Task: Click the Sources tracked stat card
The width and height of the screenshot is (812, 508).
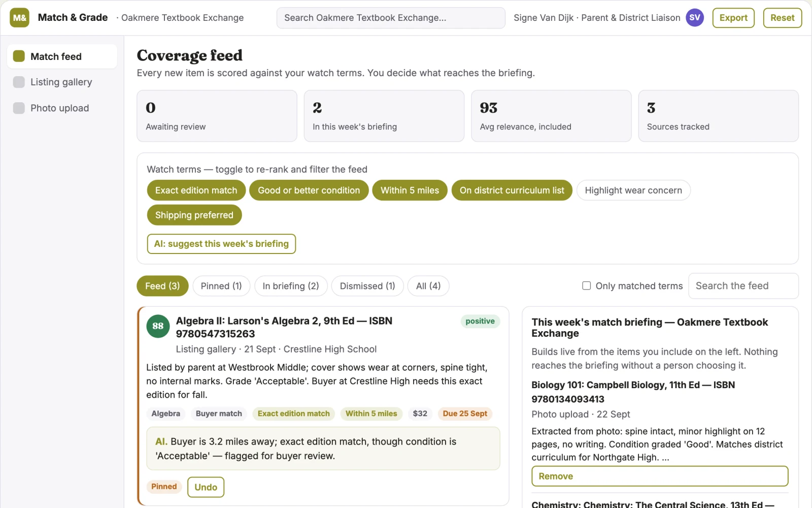Action: point(718,116)
